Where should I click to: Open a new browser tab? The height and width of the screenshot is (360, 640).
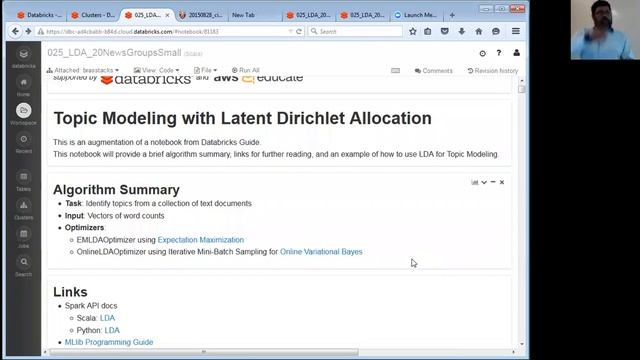click(x=452, y=15)
